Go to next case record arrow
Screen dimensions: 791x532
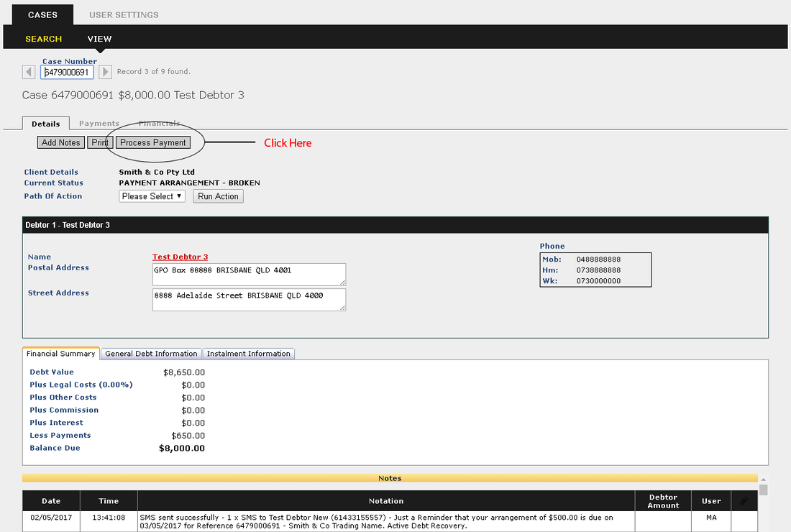(105, 72)
